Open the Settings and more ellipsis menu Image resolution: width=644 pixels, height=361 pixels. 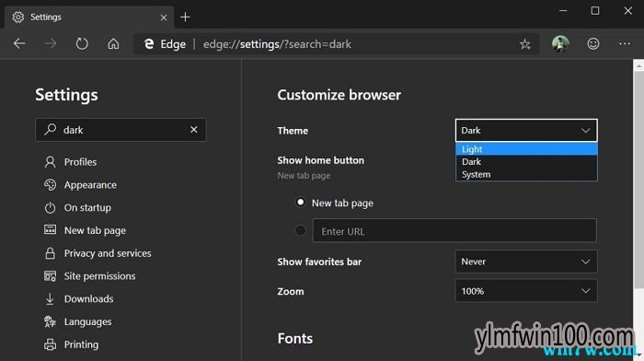pos(625,43)
